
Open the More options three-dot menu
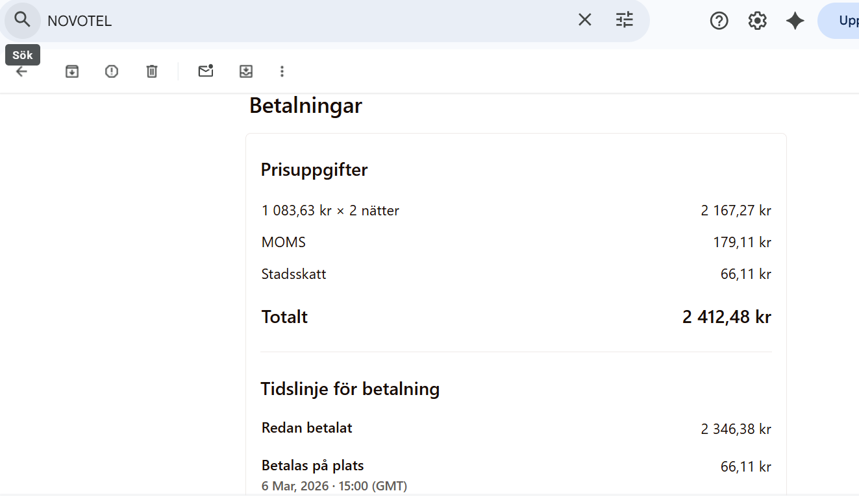(x=282, y=71)
